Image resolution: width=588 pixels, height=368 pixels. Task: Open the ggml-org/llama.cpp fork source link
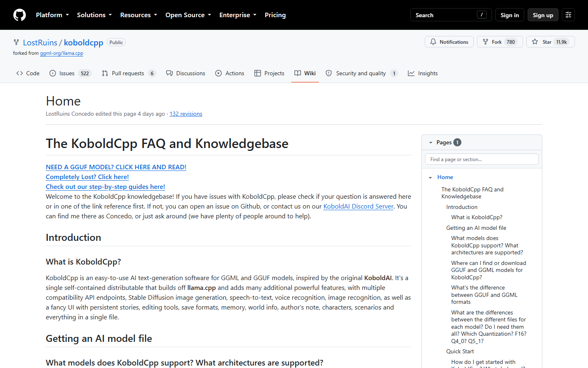tap(62, 53)
